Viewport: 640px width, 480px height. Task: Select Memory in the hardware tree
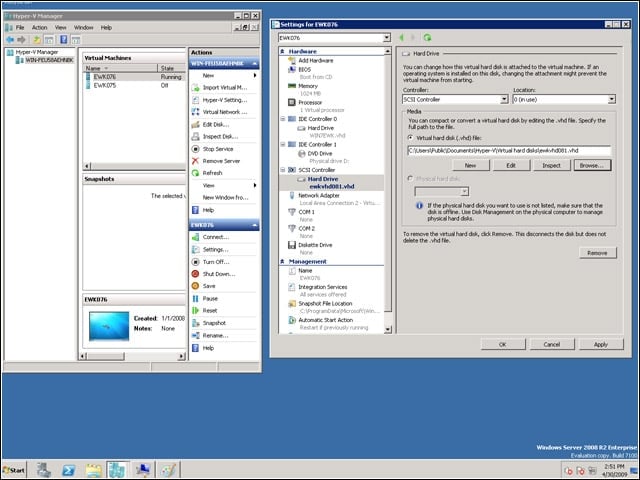[307, 86]
